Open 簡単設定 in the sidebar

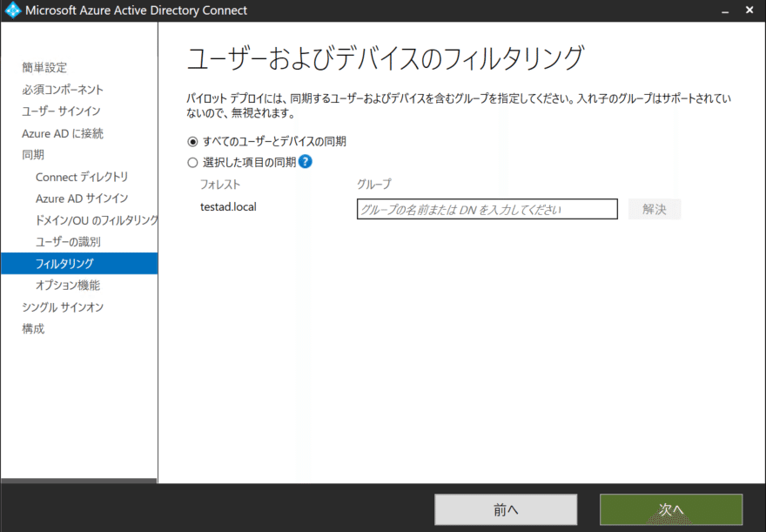[44, 67]
